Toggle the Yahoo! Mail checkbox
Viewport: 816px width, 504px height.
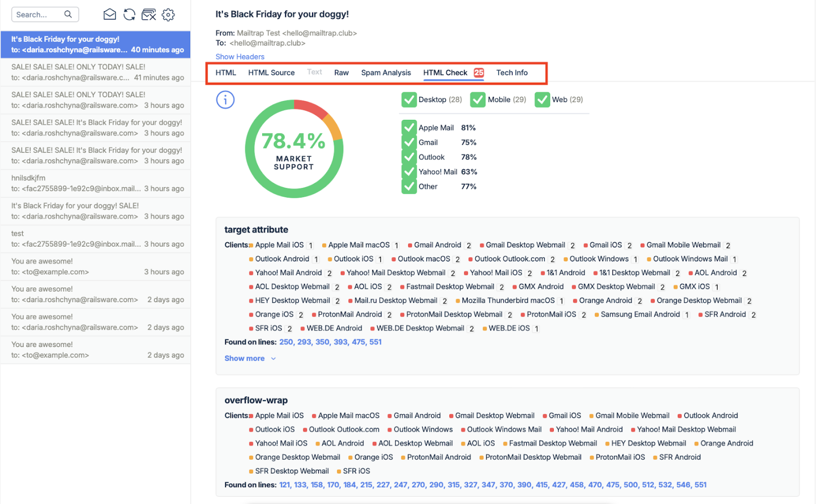[409, 172]
